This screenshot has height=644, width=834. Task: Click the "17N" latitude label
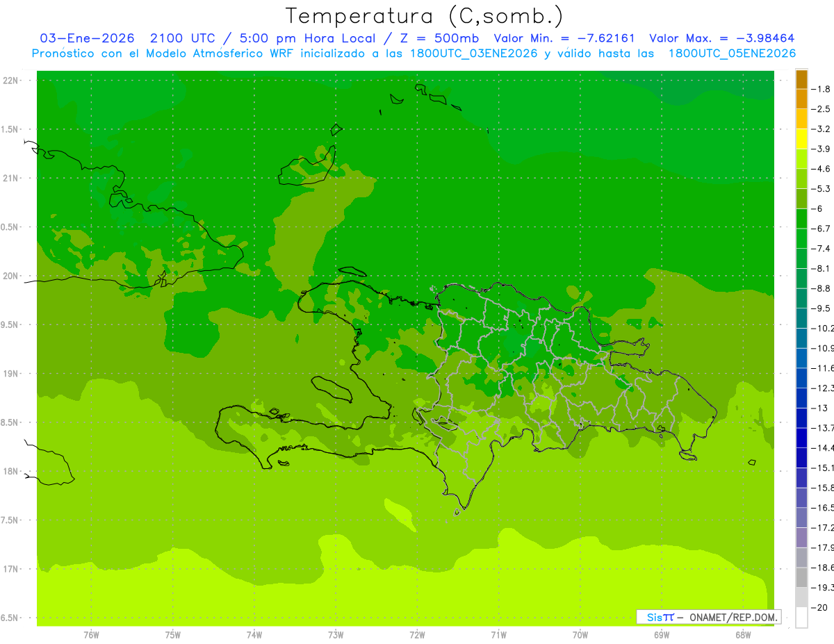[11, 569]
